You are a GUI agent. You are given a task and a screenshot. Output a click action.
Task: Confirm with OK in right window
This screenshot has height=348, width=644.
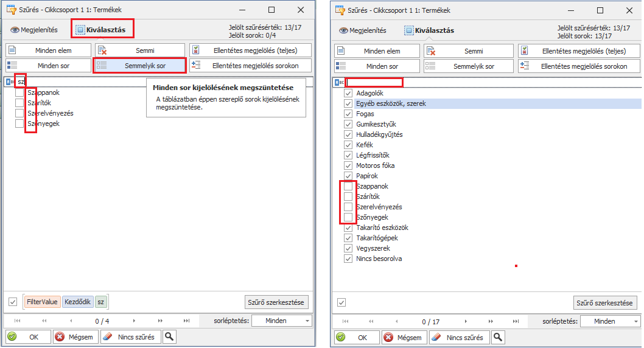click(357, 337)
